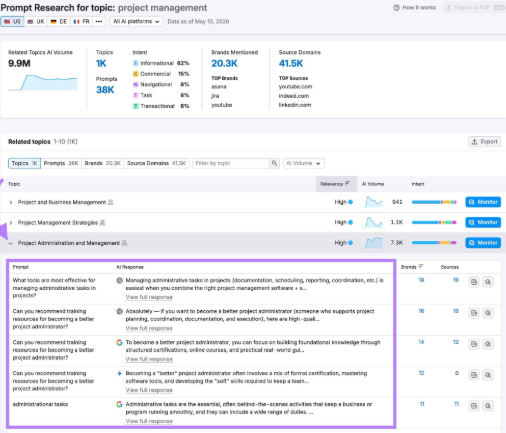
Task: View full response for administrative tools prompt
Action: [149, 297]
